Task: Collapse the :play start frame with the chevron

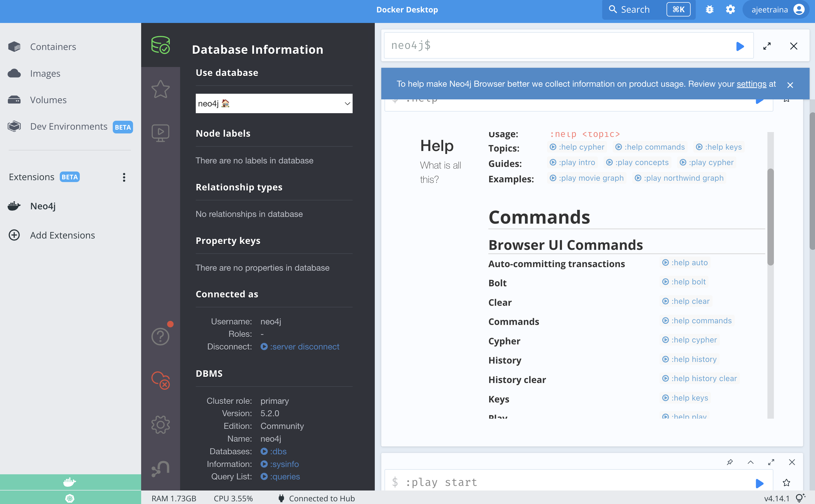Action: click(751, 463)
